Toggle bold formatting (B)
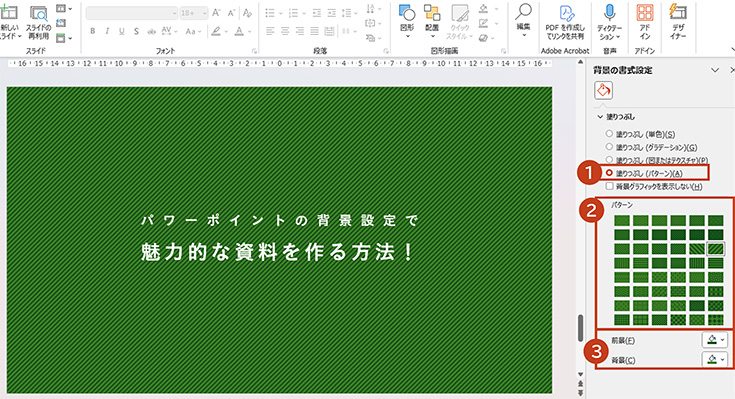Viewport: 735px width, 399px height. point(93,31)
